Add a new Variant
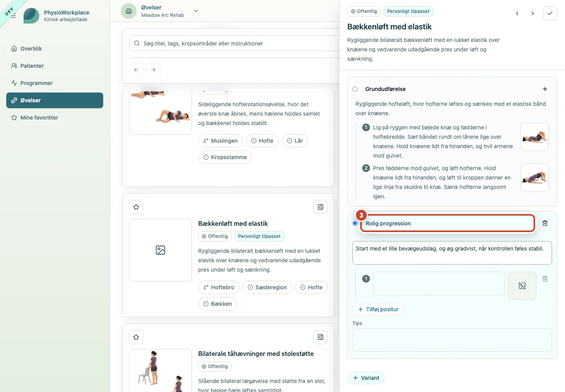 pos(366,378)
